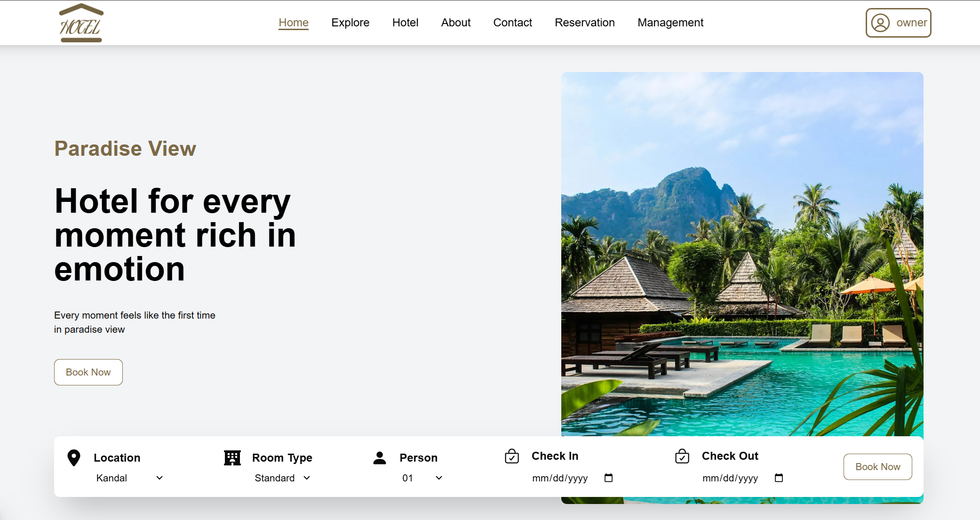Go to the Explore menu item
Screen dimensions: 980x520
coord(350,23)
